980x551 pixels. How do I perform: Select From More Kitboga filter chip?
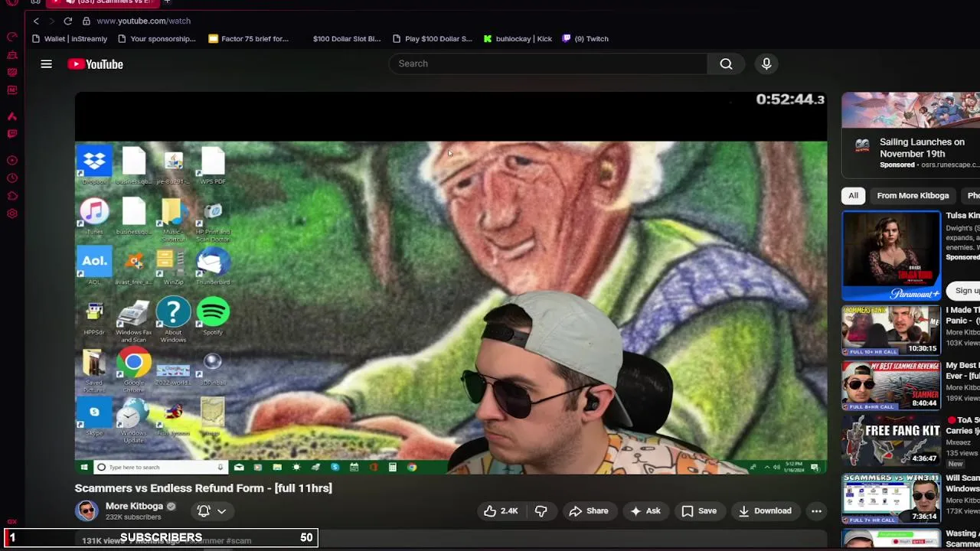(913, 195)
